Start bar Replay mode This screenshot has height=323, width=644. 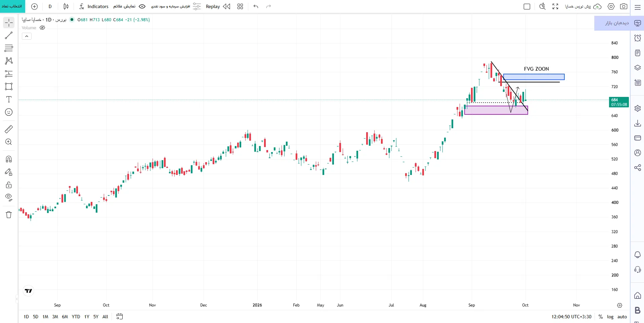click(218, 6)
